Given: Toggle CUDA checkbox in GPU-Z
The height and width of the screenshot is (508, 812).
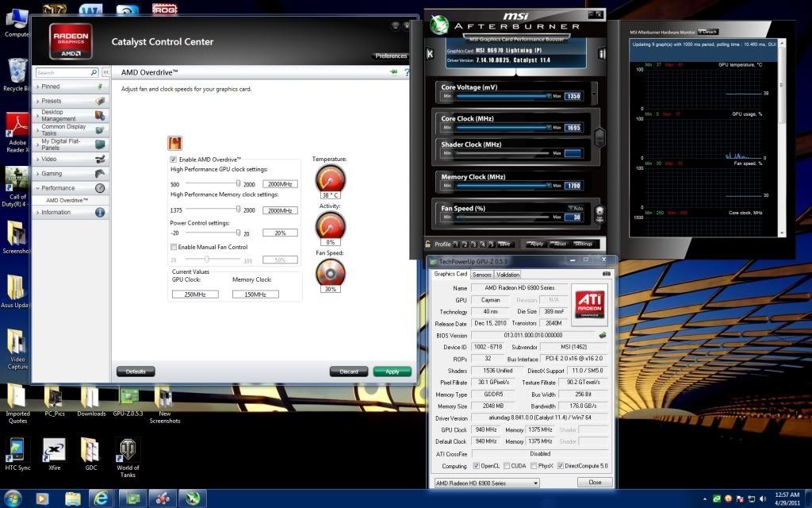Looking at the screenshot, I should pyautogui.click(x=507, y=466).
